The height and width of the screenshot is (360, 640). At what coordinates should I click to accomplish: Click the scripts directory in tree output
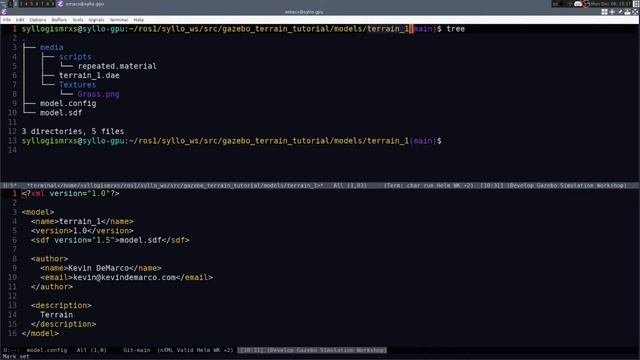pos(75,57)
